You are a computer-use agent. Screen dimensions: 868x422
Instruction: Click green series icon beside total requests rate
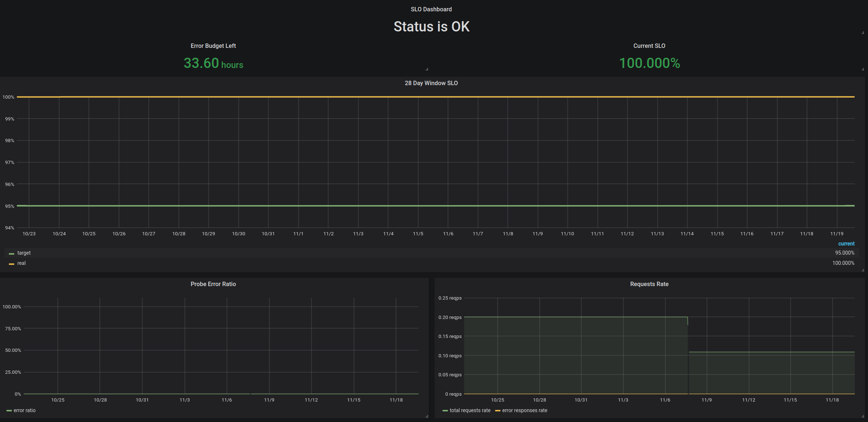pyautogui.click(x=445, y=411)
